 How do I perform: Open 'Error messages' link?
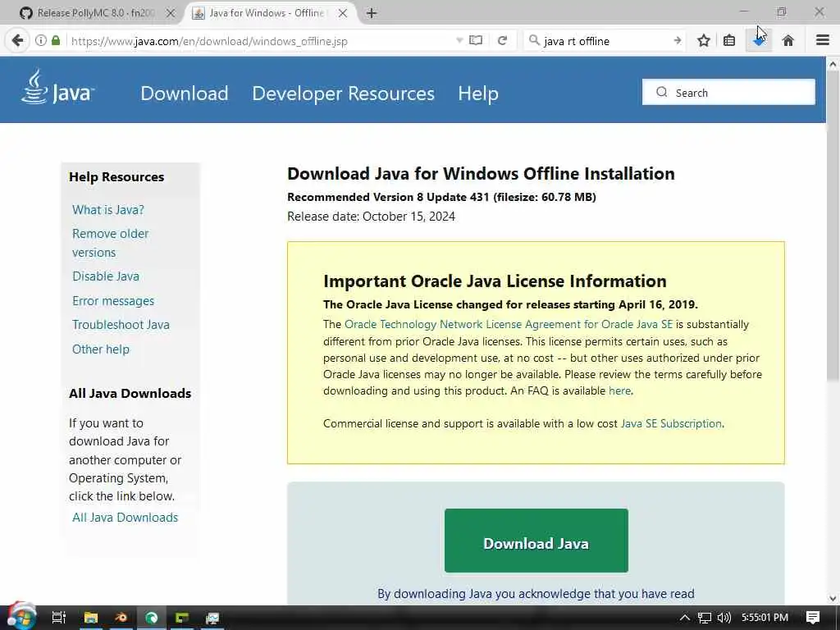(x=113, y=300)
